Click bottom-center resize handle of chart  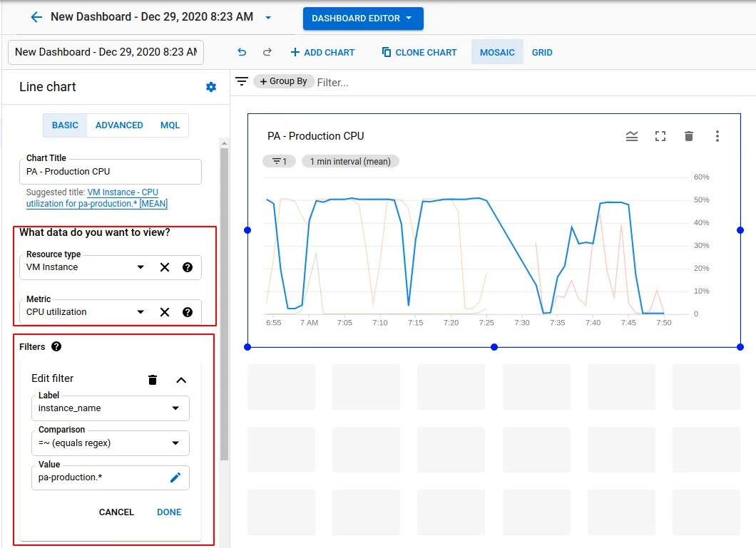pos(494,347)
